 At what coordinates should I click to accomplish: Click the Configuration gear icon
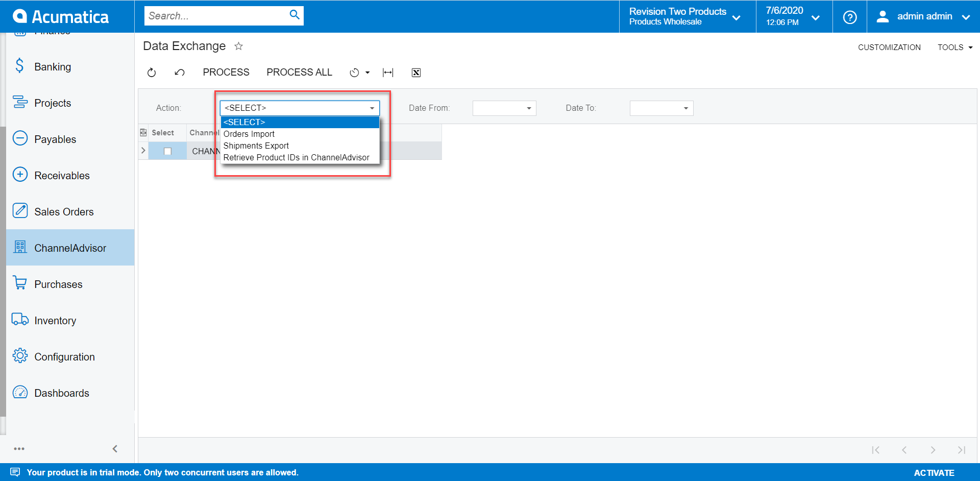pyautogui.click(x=20, y=356)
